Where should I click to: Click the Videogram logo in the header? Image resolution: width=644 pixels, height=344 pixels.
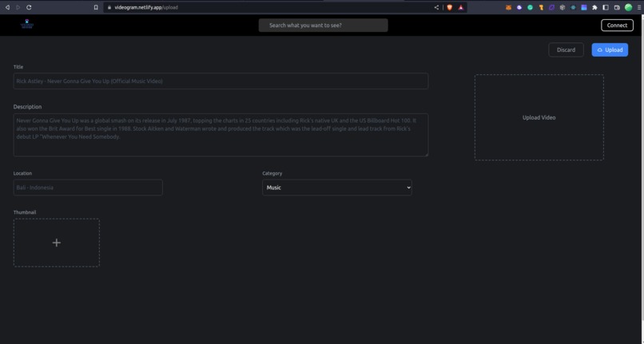27,25
